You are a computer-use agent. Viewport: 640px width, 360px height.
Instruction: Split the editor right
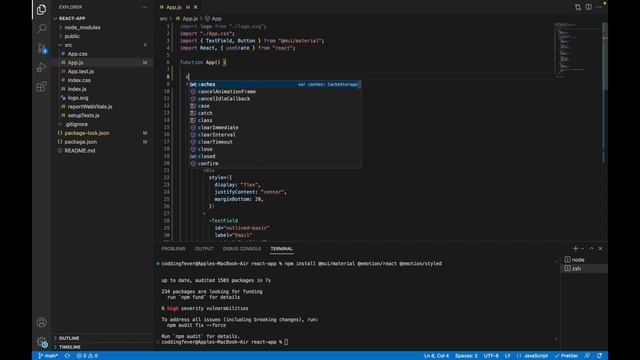click(589, 7)
